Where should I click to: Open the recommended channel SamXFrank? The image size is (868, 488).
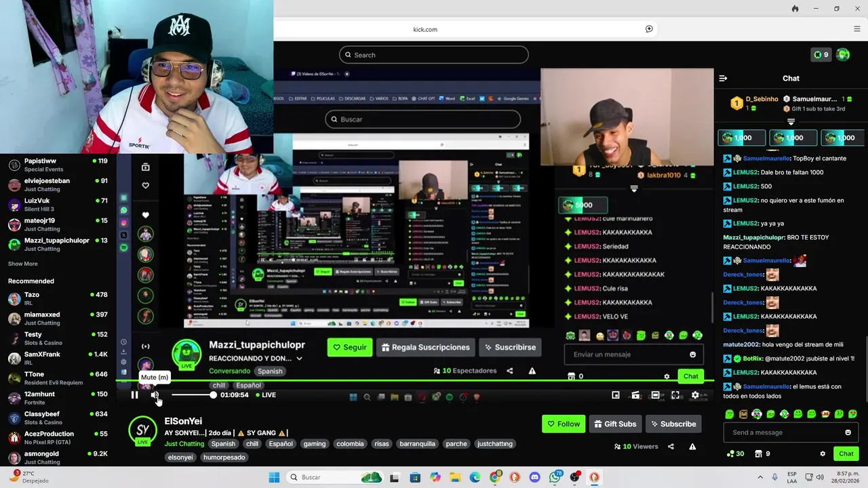[x=58, y=358]
